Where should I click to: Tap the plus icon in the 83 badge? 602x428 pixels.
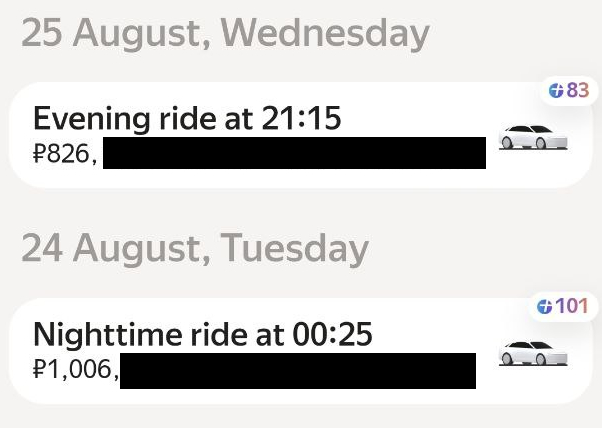click(555, 91)
